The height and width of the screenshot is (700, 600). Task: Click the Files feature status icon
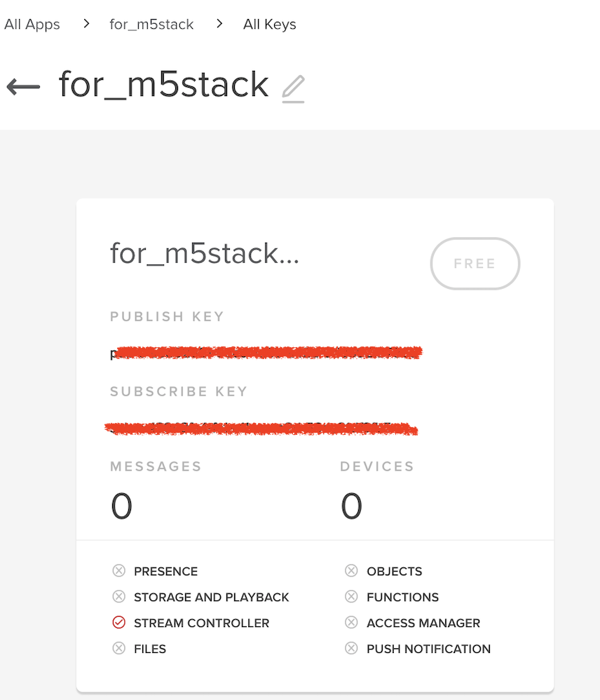pyautogui.click(x=120, y=649)
